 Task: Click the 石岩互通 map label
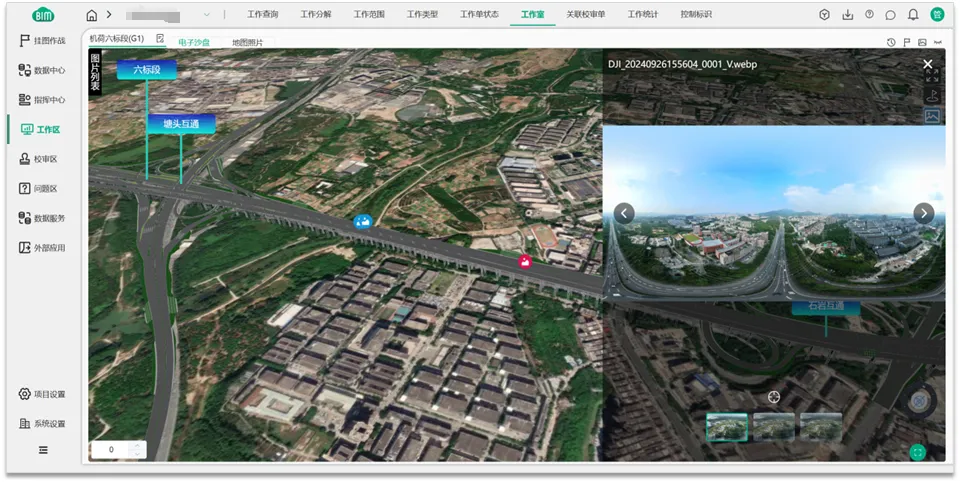826,307
